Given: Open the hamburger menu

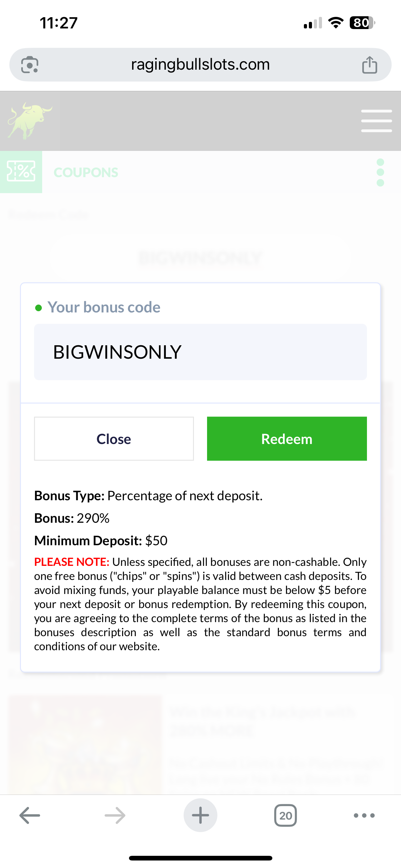Looking at the screenshot, I should pyautogui.click(x=376, y=121).
